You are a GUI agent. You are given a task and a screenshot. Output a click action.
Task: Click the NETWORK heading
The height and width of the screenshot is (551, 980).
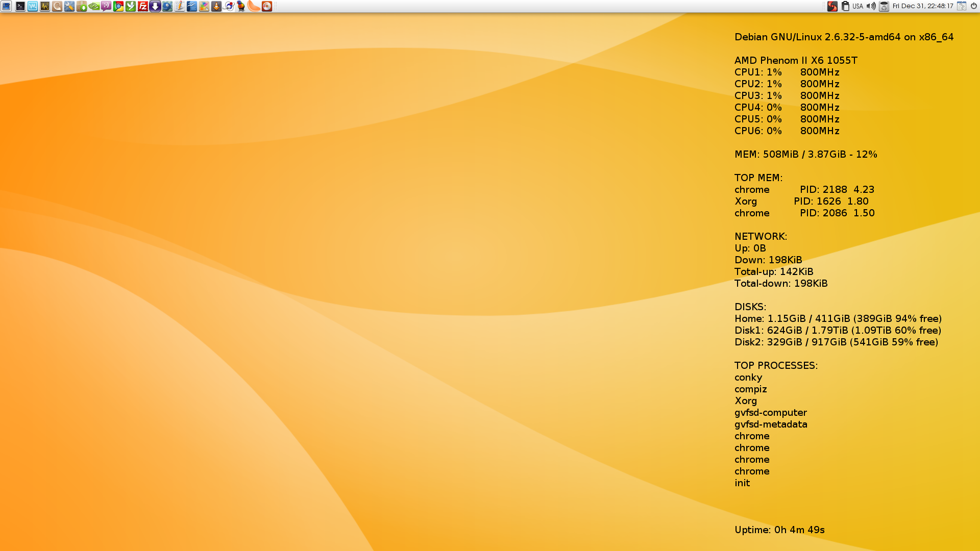click(761, 237)
